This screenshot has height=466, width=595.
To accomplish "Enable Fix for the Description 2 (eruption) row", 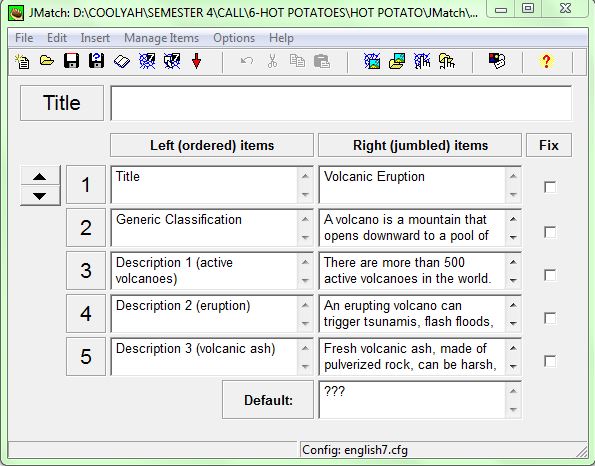I will (550, 318).
